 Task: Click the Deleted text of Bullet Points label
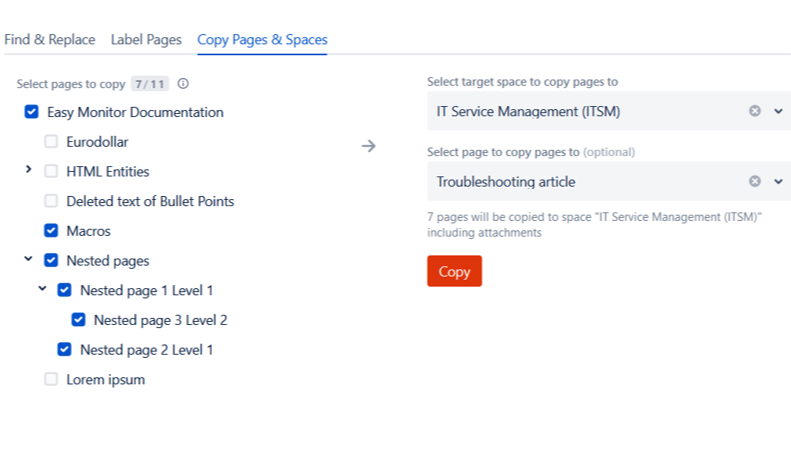[150, 201]
